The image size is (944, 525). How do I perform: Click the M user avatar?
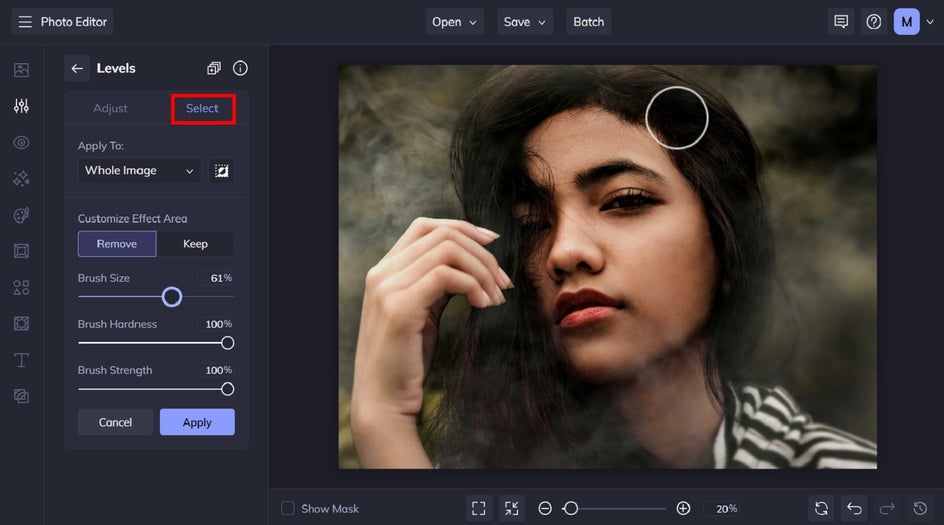tap(906, 22)
